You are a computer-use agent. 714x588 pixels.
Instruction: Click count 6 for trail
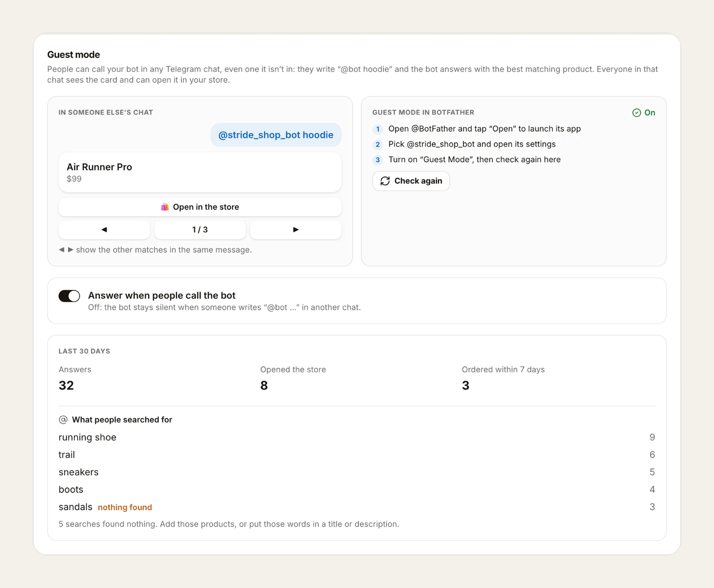click(x=652, y=455)
